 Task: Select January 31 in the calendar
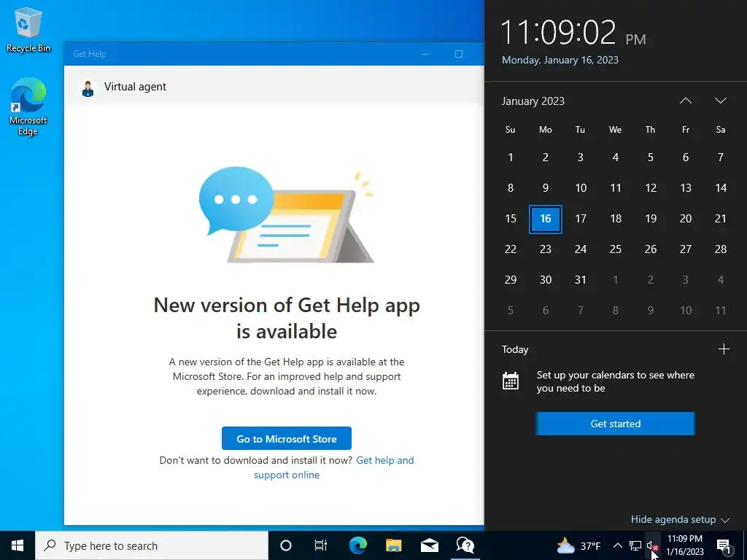click(x=580, y=279)
